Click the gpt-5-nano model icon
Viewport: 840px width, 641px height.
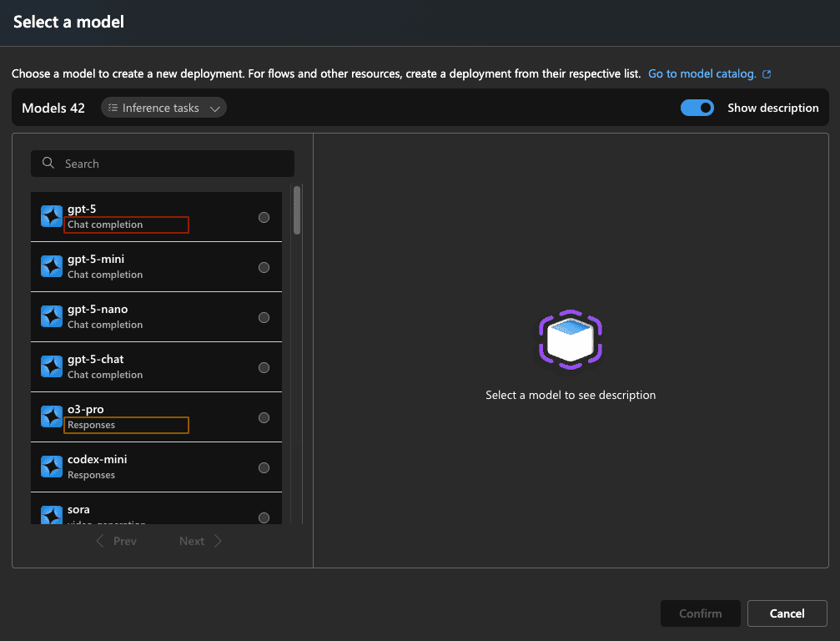(52, 317)
